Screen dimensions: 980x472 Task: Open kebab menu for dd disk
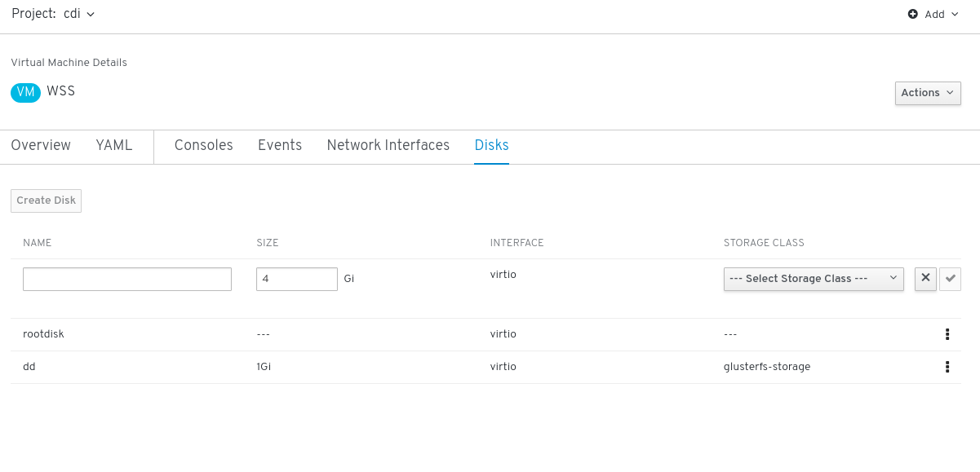[947, 367]
